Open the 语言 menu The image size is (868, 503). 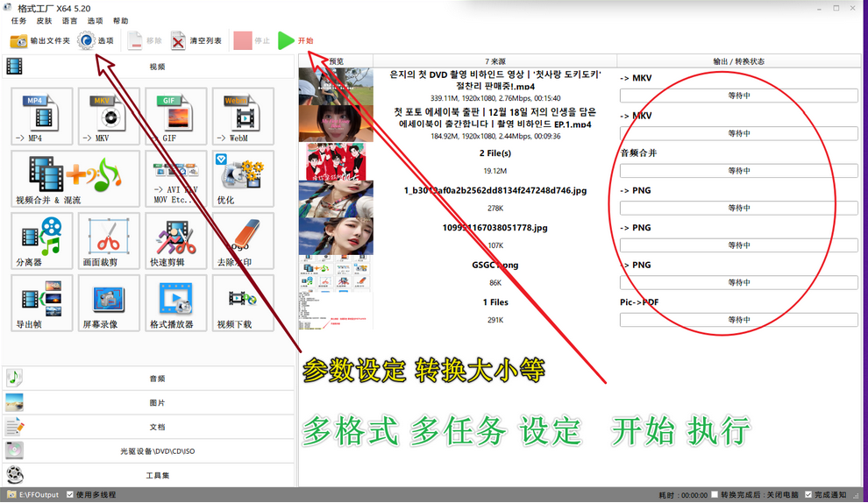(70, 21)
